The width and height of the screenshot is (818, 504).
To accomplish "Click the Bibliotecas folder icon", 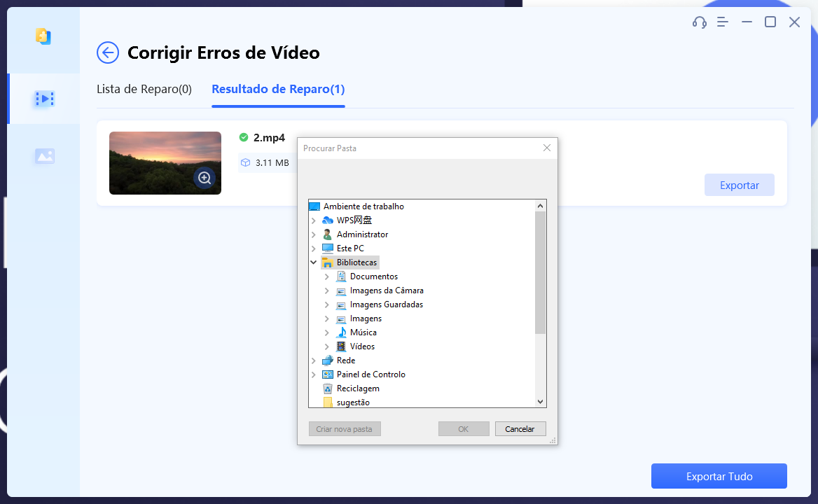I will click(328, 262).
